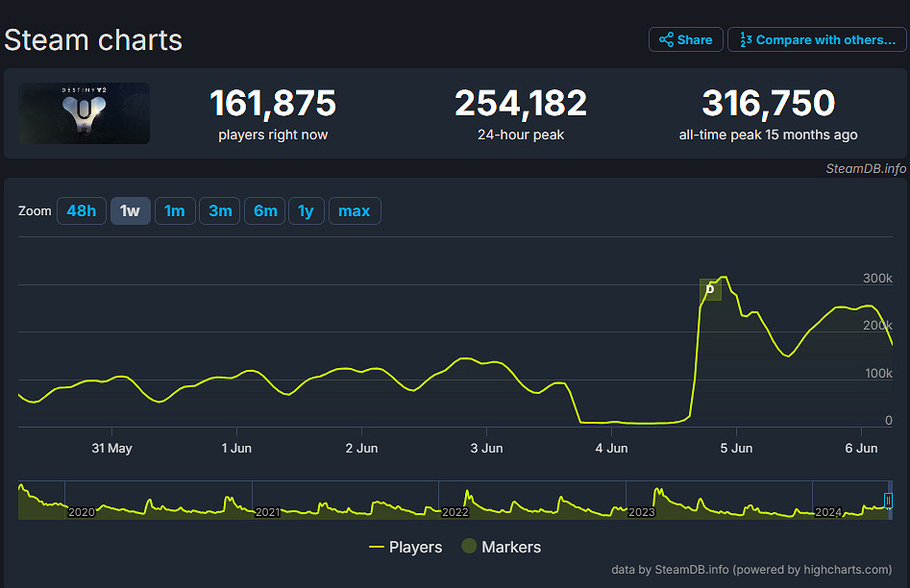
Task: Set zoom to 48h
Action: point(81,210)
